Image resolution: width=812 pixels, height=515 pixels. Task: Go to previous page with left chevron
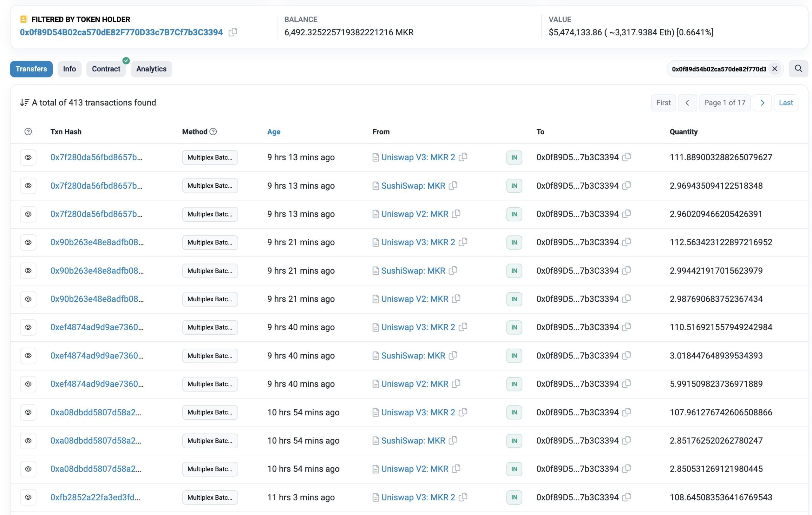point(687,103)
